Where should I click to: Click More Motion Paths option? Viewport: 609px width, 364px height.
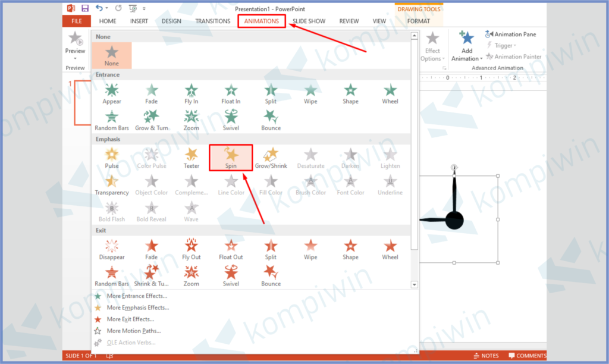coord(134,331)
